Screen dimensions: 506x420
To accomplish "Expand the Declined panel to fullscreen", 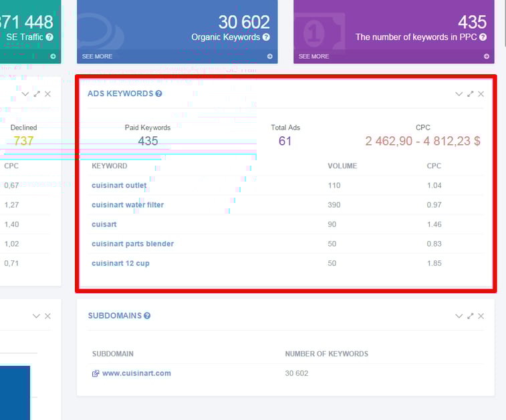I will tap(37, 93).
